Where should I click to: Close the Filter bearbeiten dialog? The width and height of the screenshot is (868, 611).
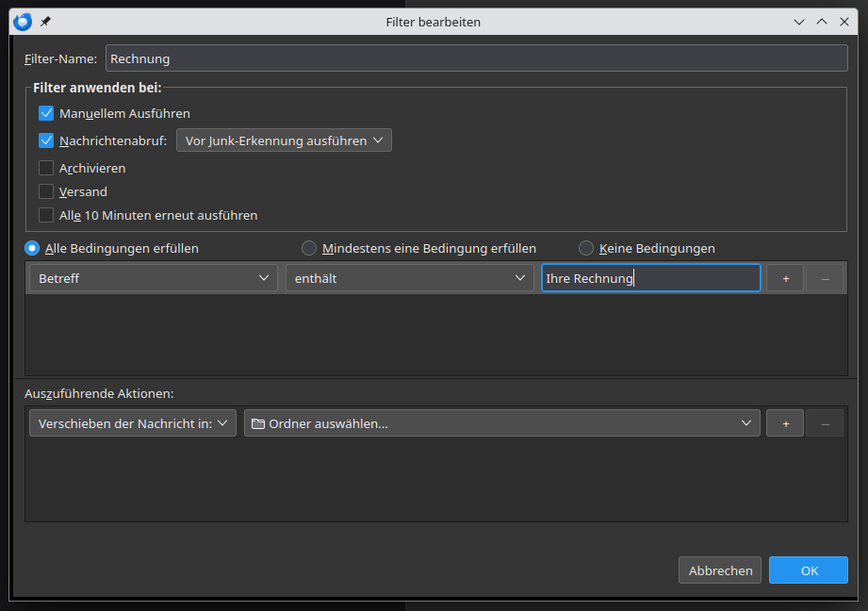pyautogui.click(x=843, y=21)
